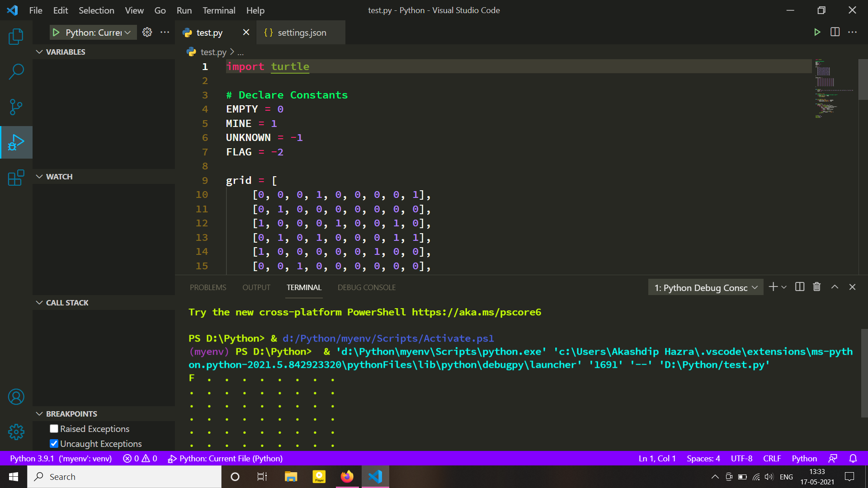Enable the Raised Exceptions breakpoint
Screen dimensions: 868x488
coord(54,428)
